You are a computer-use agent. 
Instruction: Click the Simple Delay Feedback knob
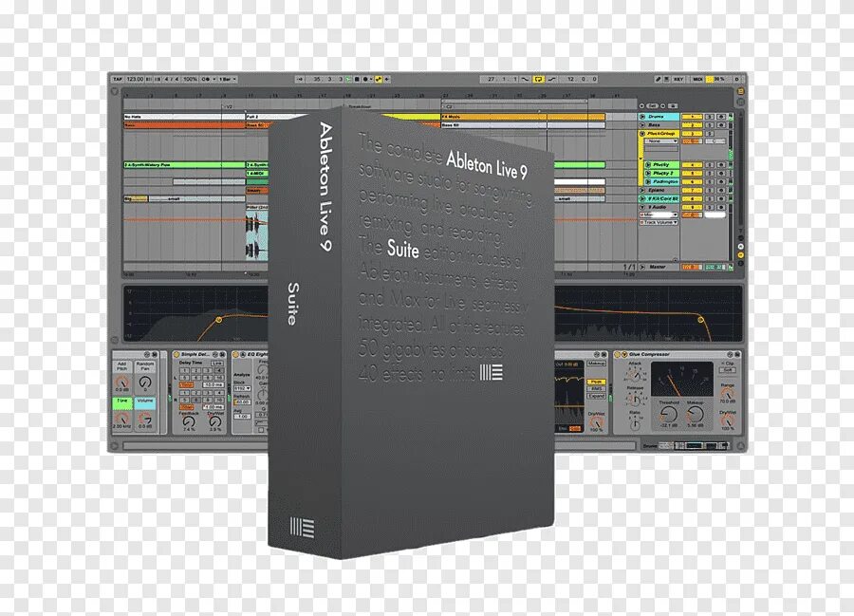click(x=189, y=421)
